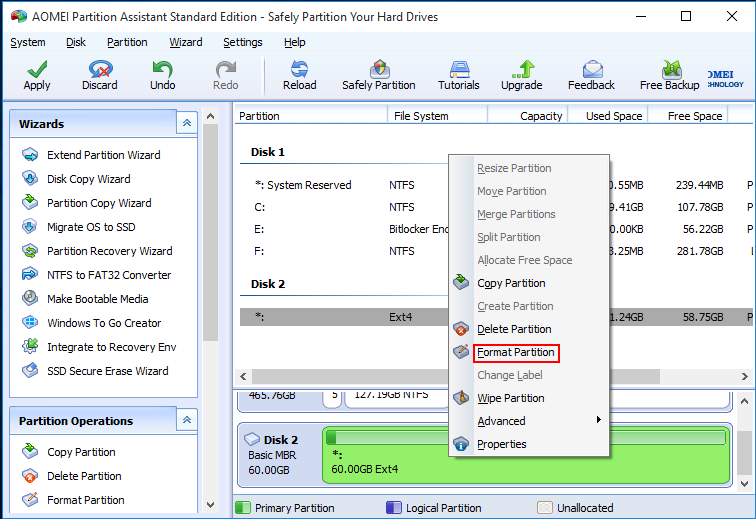This screenshot has width=756, height=519.
Task: Choose Properties in context menu
Action: click(x=501, y=444)
